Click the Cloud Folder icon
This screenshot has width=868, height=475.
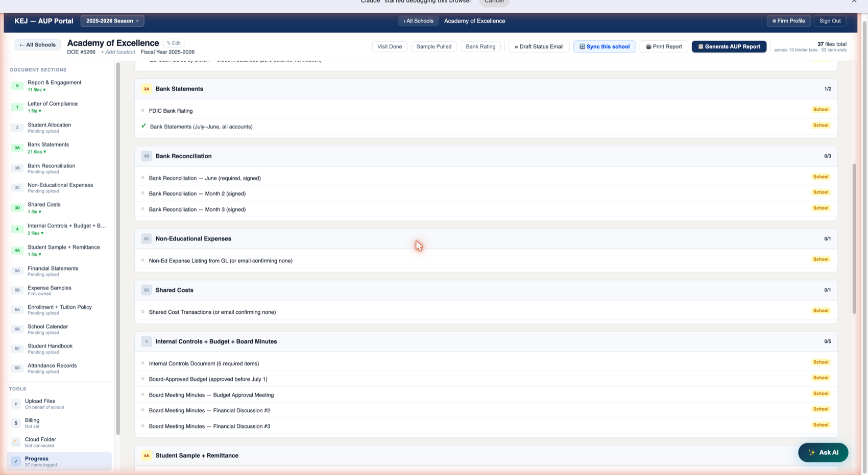click(16, 442)
